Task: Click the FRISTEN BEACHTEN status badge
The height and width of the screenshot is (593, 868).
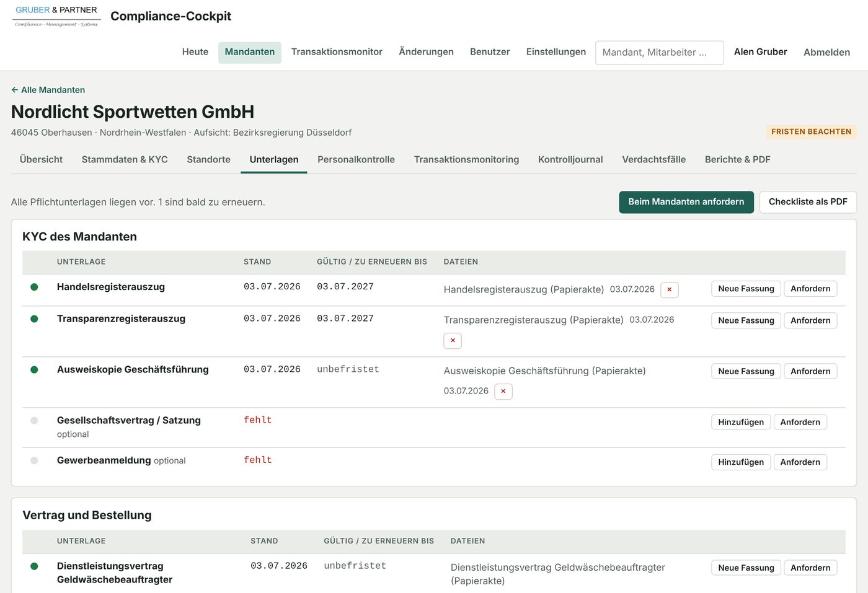Action: pyautogui.click(x=811, y=132)
